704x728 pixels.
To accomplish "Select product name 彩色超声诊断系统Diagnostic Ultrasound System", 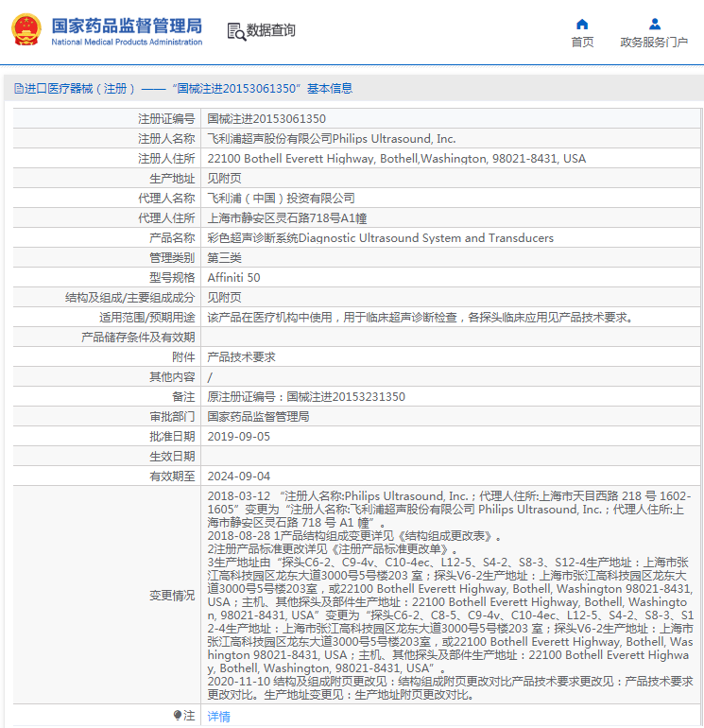I will tap(380, 238).
